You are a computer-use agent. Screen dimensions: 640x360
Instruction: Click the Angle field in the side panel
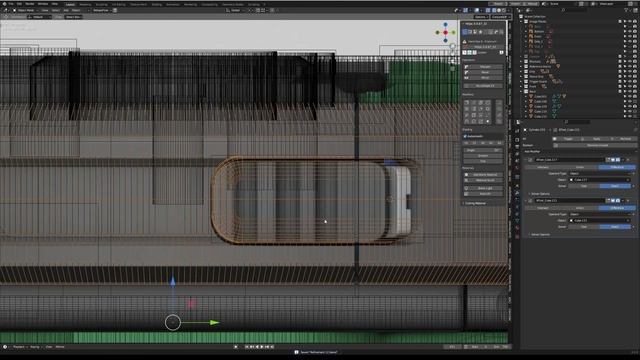click(x=483, y=150)
